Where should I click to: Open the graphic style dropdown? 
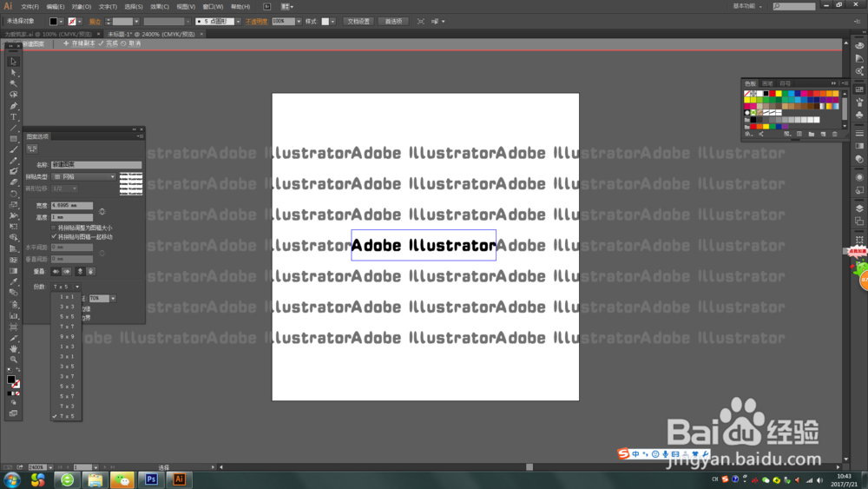tap(332, 22)
